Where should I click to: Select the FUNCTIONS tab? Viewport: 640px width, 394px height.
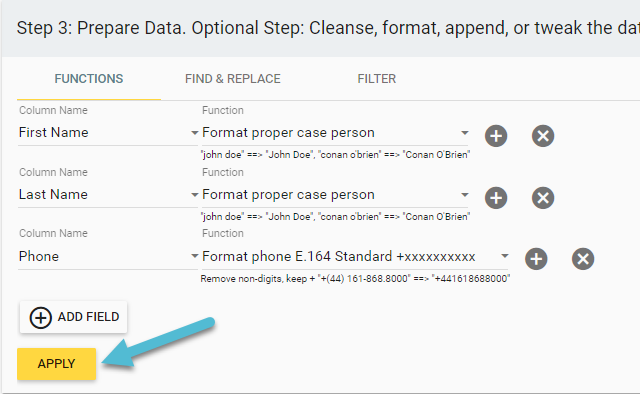pos(89,79)
